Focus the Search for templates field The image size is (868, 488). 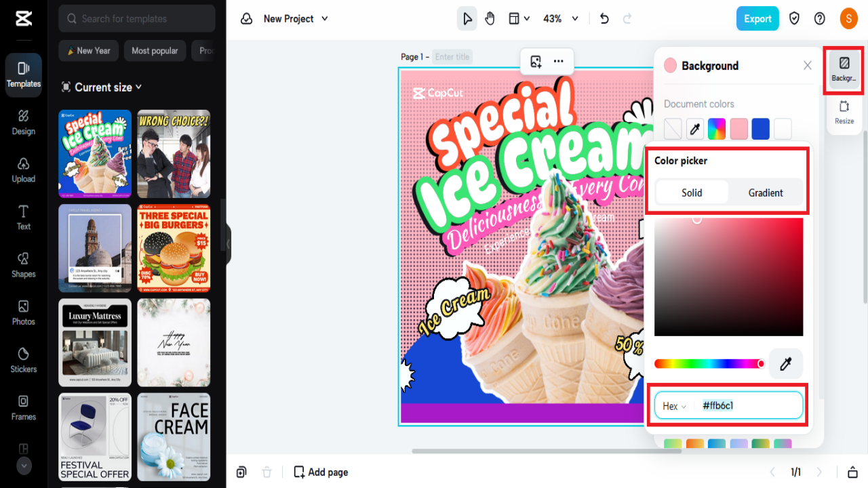137,19
